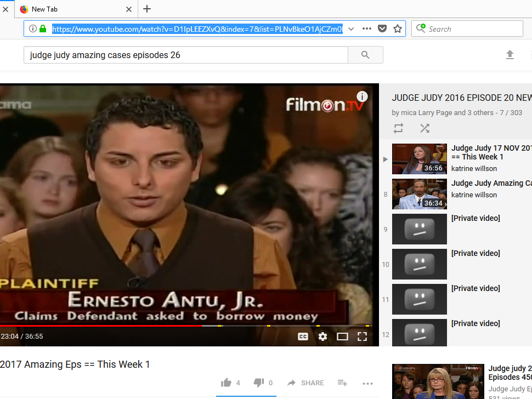Toggle playlist loop button
The height and width of the screenshot is (399, 532).
(x=398, y=128)
